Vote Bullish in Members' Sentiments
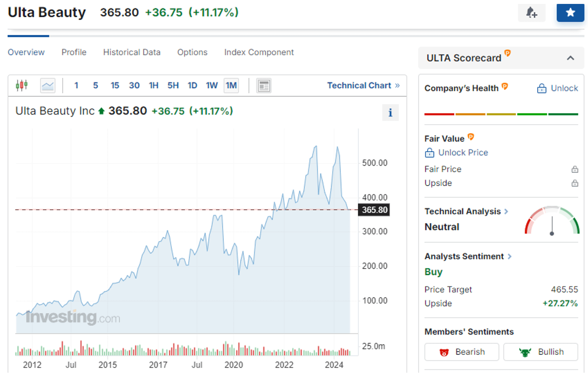588x377 pixels. tap(540, 352)
